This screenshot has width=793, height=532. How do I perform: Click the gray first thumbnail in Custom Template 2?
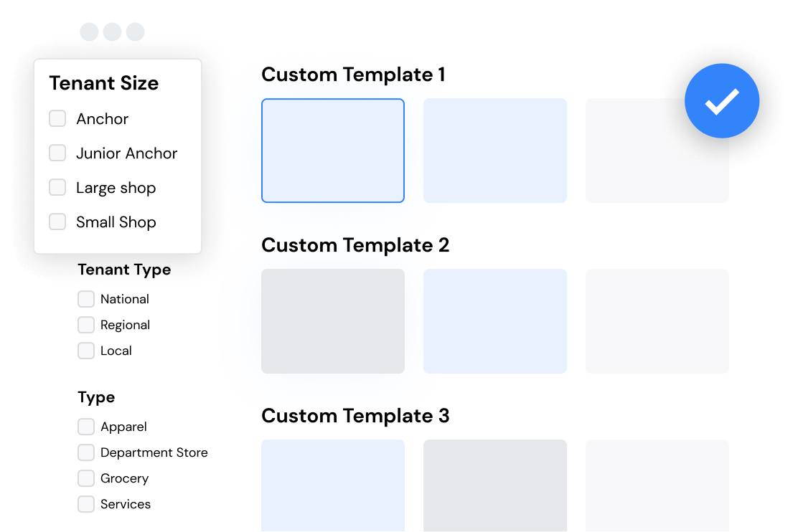(x=333, y=321)
